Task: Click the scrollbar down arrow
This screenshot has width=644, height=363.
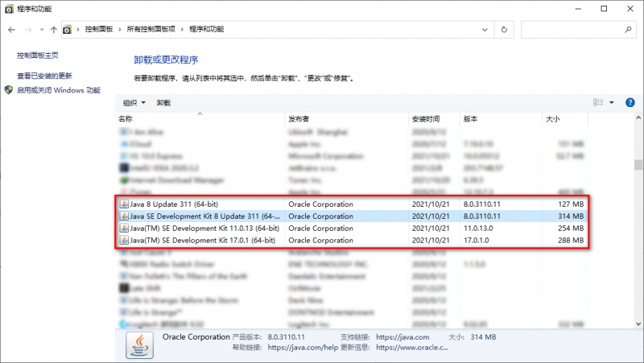Action: [638, 324]
